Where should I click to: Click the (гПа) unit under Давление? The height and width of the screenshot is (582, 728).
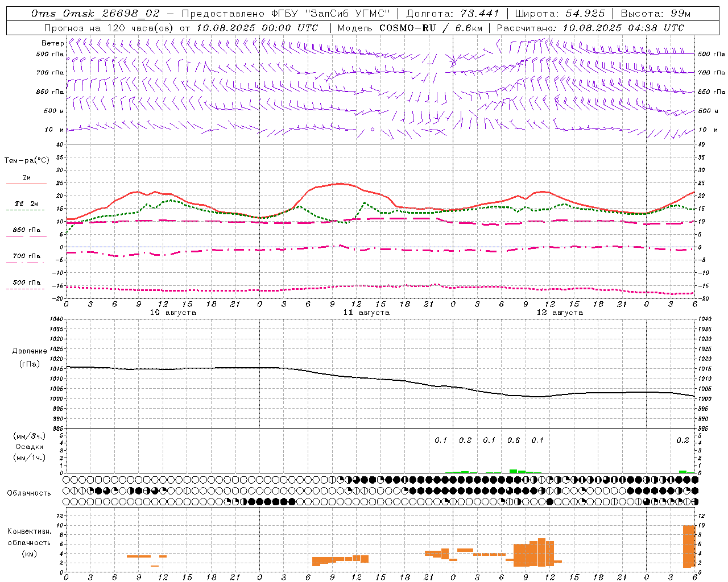[30, 364]
